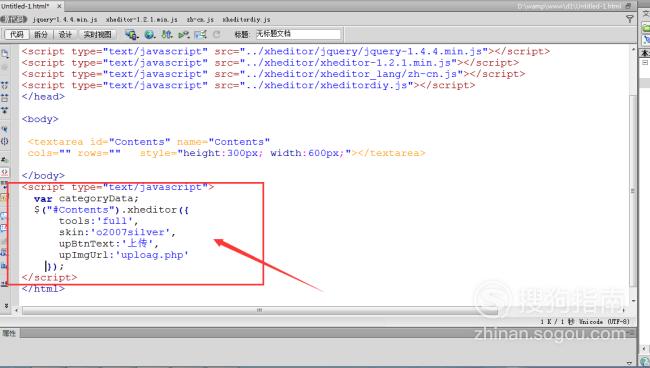Click the filter related files funnel icon
This screenshot has width=650, height=368.
click(x=630, y=19)
